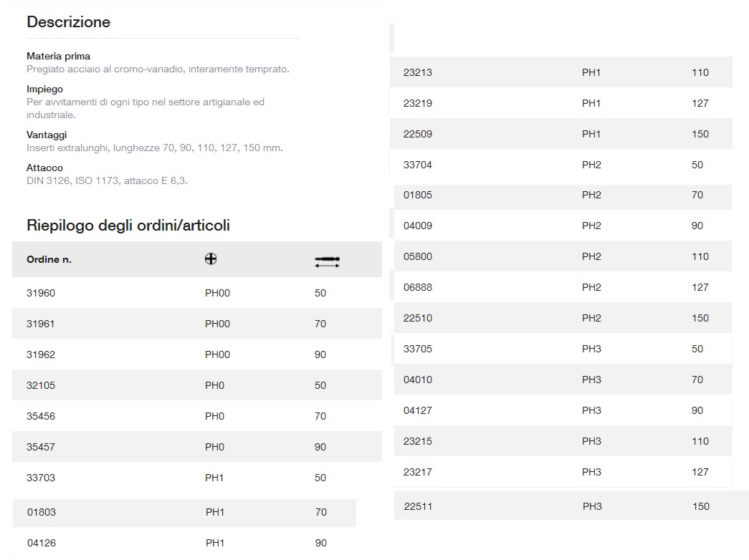749x560 pixels.
Task: Select order number 31960
Action: pos(41,293)
